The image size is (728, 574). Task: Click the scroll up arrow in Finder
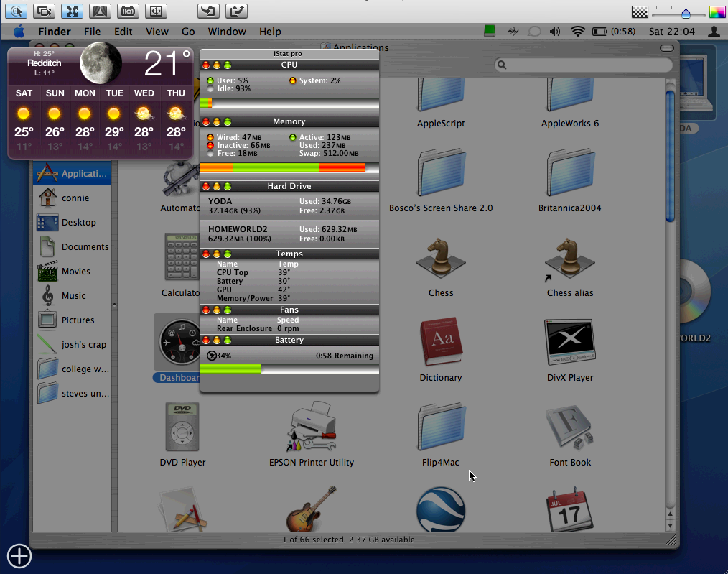coord(670,514)
